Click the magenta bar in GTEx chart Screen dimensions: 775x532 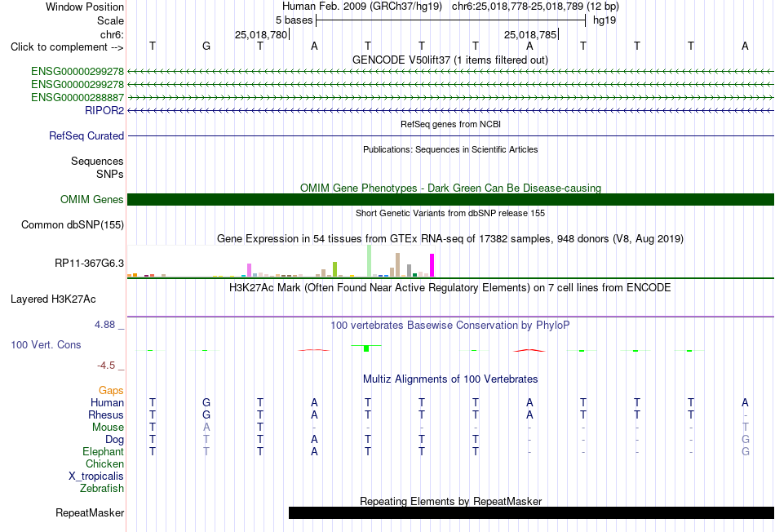click(x=432, y=265)
